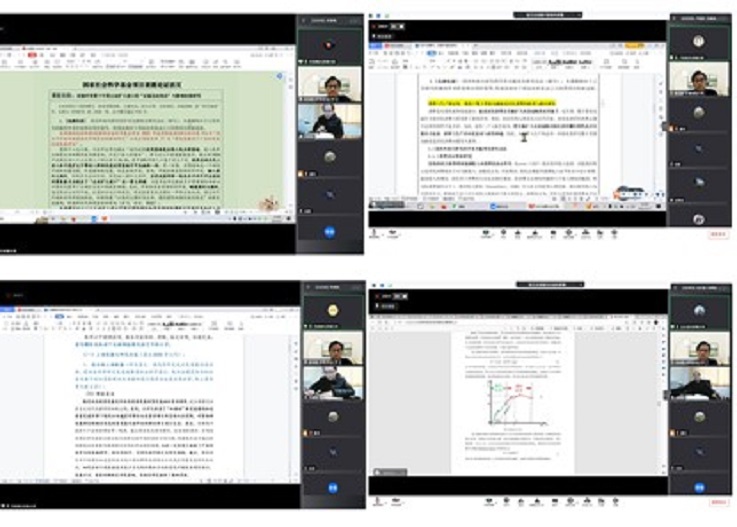Image resolution: width=737 pixels, height=527 pixels.
Task: Click the microphone icon in top-right meeting toolbar
Action: click(x=375, y=233)
